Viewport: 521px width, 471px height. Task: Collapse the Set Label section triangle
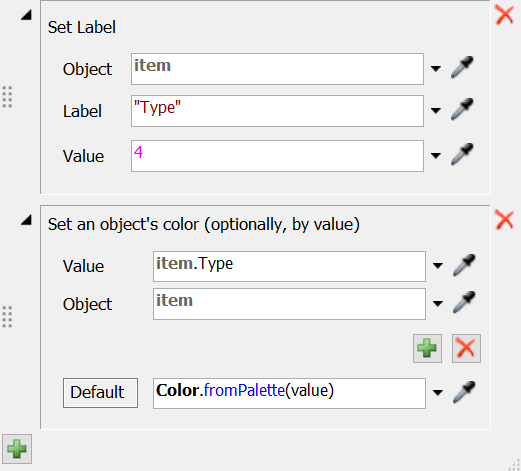pyautogui.click(x=26, y=15)
